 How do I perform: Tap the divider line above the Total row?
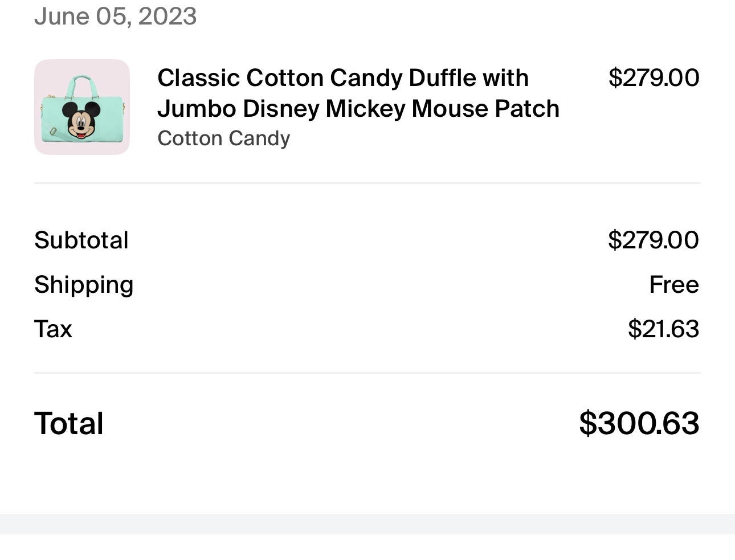pos(367,373)
